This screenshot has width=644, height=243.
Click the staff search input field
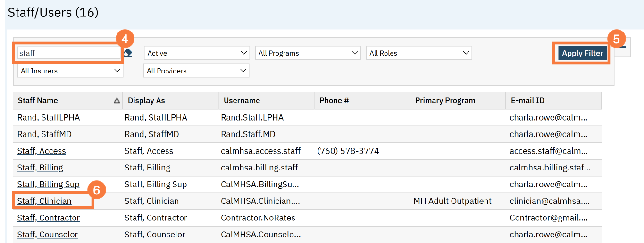tap(68, 53)
